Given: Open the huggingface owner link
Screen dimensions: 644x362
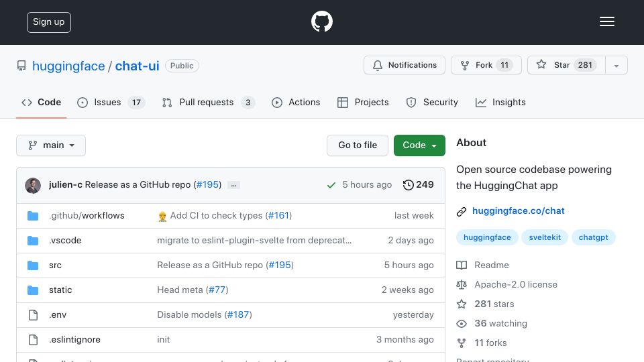Looking at the screenshot, I should (68, 66).
